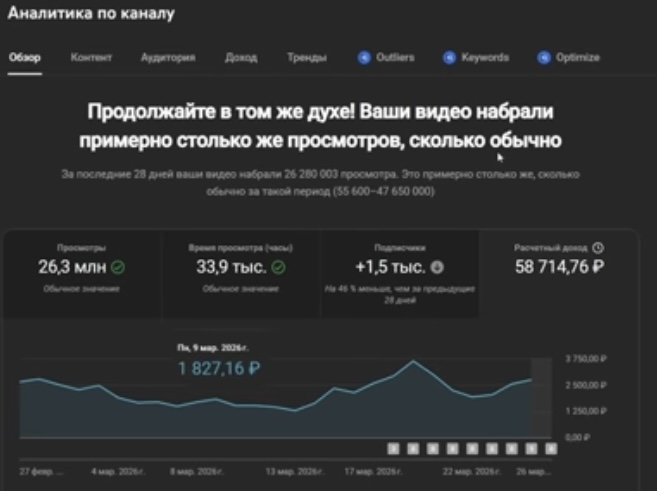Click the grey down-arrow icon beside +1,5 тыс.
This screenshot has height=491, width=657.
click(437, 267)
